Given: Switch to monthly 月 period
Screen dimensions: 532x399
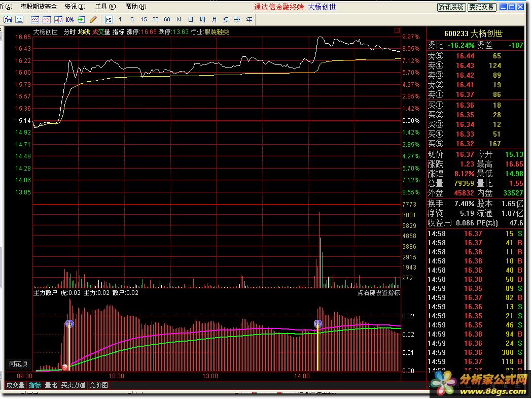Looking at the screenshot, I should 214,20.
